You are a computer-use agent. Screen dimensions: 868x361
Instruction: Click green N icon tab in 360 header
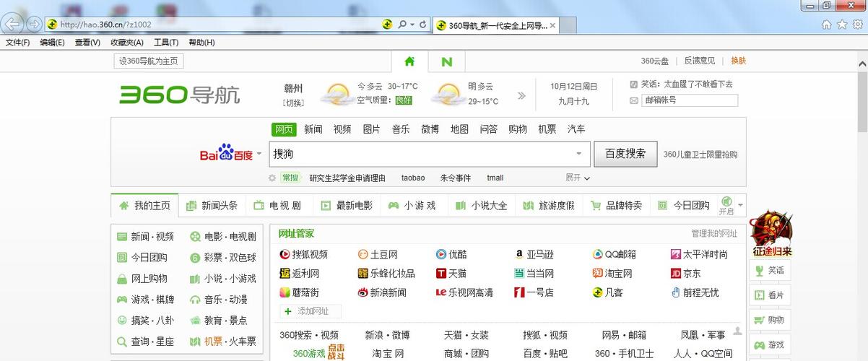(x=447, y=61)
